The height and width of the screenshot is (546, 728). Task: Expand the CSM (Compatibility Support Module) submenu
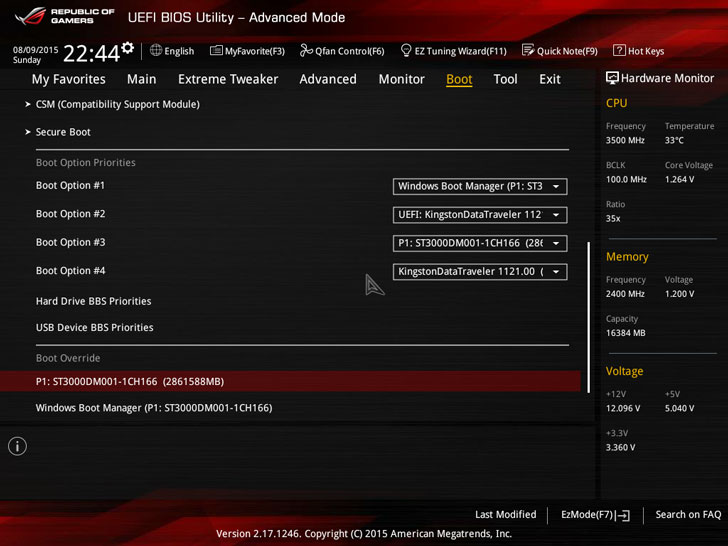[x=117, y=104]
